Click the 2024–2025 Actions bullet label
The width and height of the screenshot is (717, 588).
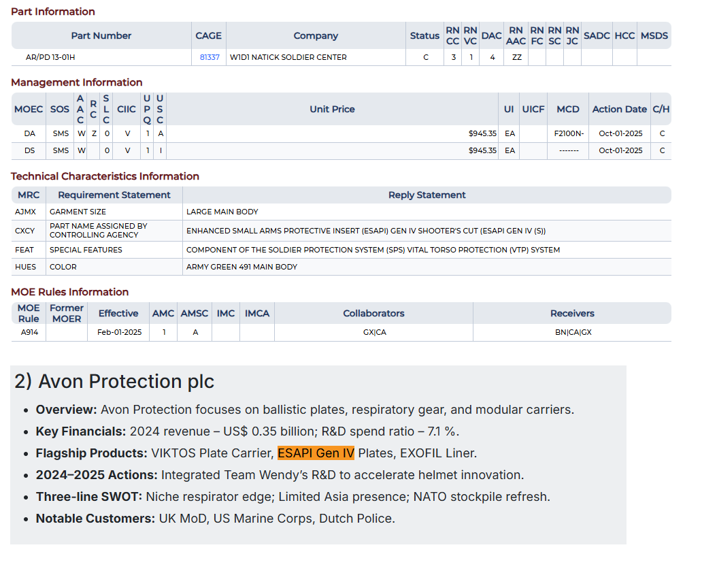(97, 475)
